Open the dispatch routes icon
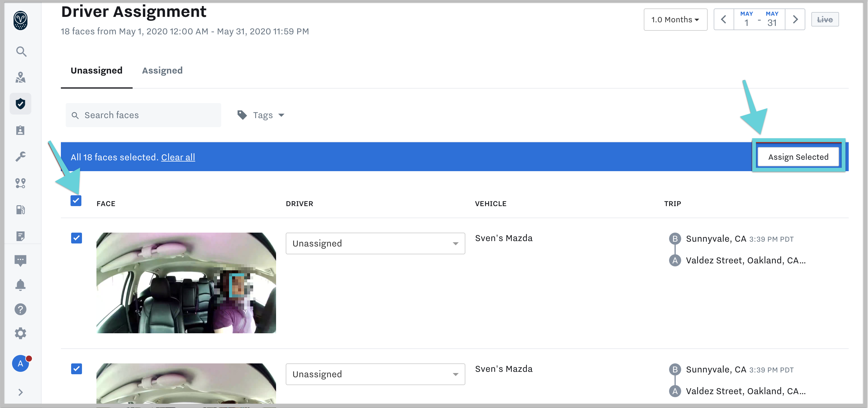 click(x=20, y=183)
